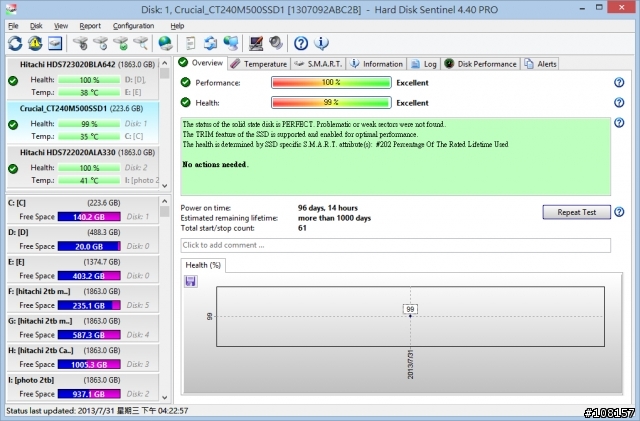640x421 pixels.
Task: Click green check icon next to Performance label
Action: 186,82
